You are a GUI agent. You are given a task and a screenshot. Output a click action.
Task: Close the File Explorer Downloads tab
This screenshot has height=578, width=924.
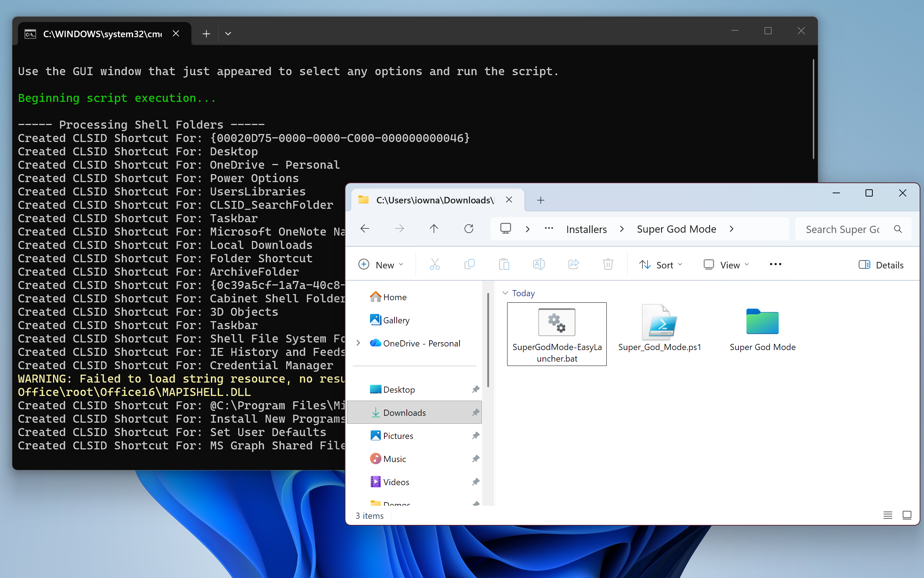pyautogui.click(x=509, y=199)
